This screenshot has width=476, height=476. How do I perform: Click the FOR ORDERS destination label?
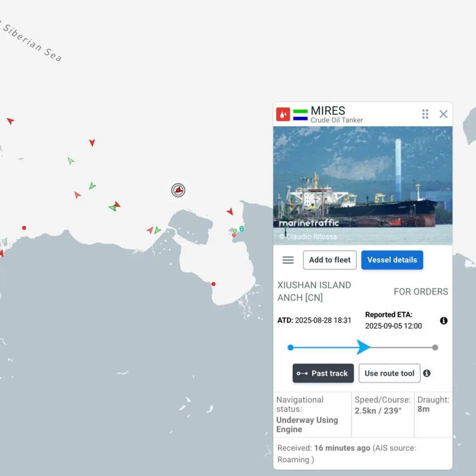(x=421, y=292)
